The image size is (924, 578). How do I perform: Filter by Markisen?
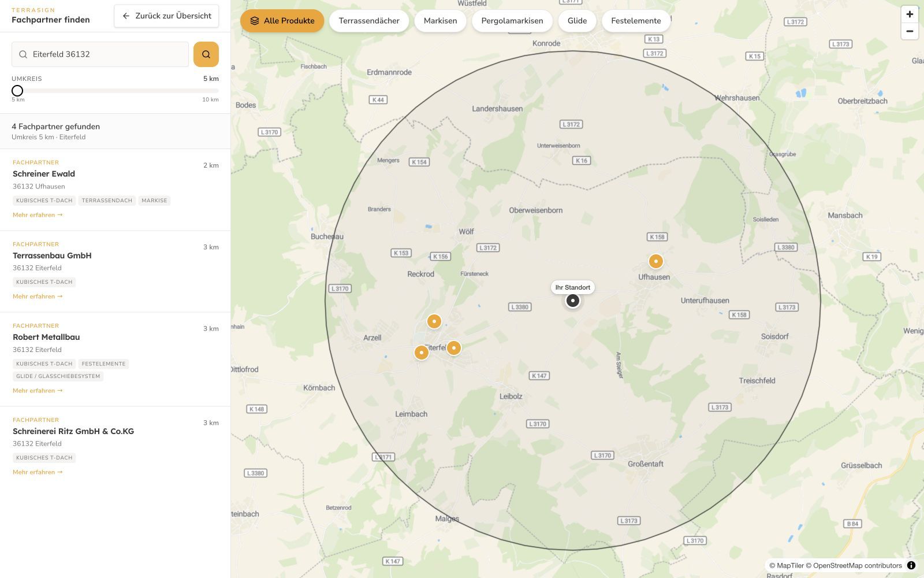point(440,21)
